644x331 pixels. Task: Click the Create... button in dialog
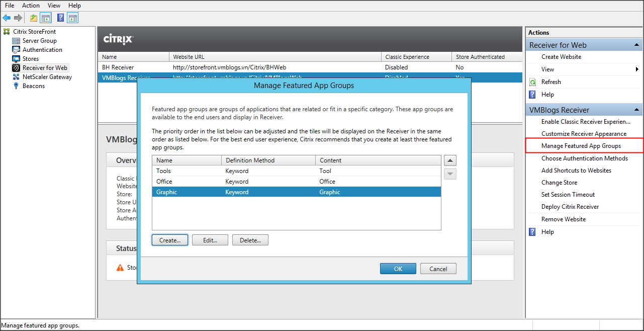pos(170,240)
